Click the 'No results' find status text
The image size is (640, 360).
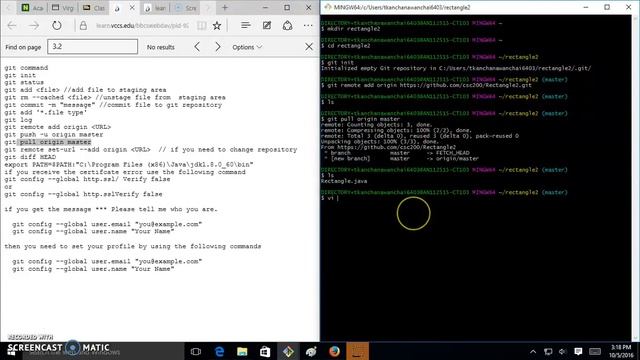160,47
